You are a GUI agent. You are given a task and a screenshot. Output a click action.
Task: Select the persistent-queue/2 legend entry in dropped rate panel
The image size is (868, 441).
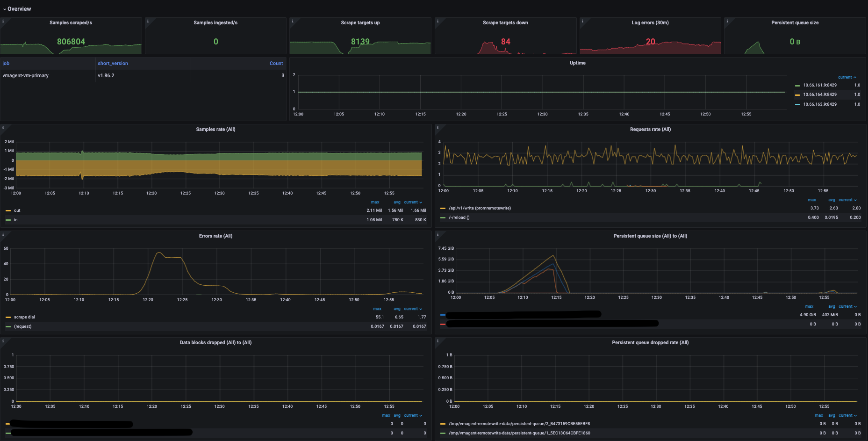point(519,423)
